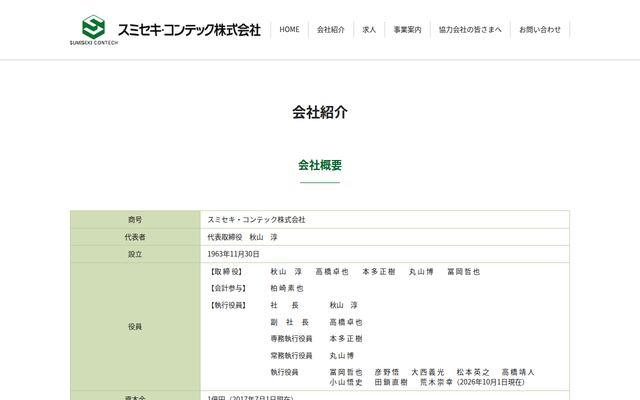Go to the お問い合わせ navigation item
This screenshot has width=640, height=400.
[540, 30]
